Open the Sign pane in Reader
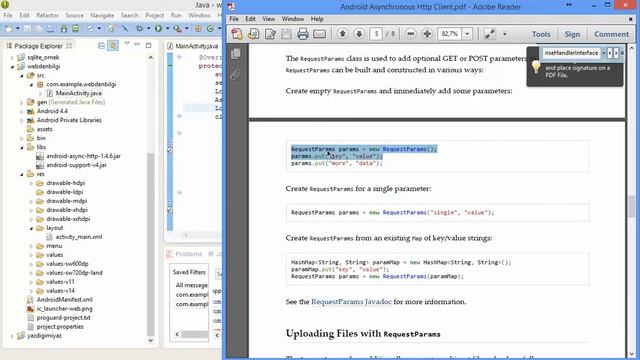This screenshot has width=640, height=360. pos(572,34)
